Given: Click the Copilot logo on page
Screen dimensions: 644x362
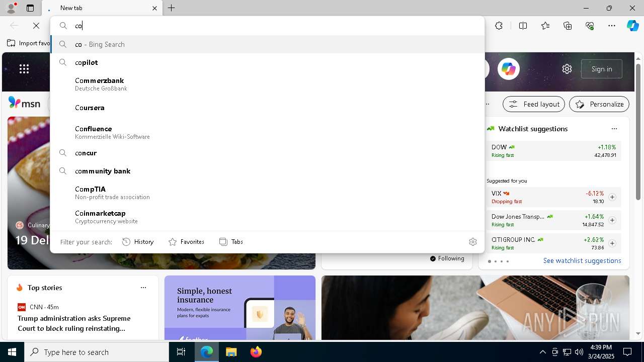Looking at the screenshot, I should [x=508, y=69].
